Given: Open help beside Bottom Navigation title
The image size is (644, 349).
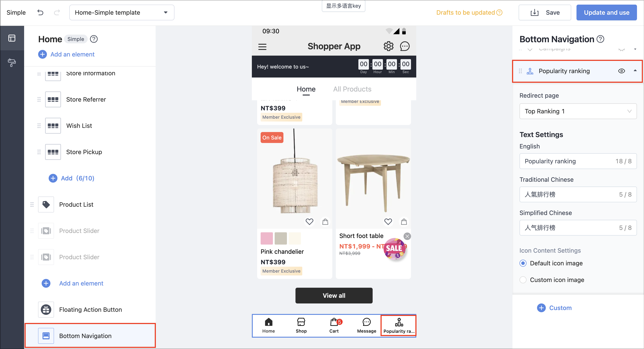Looking at the screenshot, I should pyautogui.click(x=600, y=39).
